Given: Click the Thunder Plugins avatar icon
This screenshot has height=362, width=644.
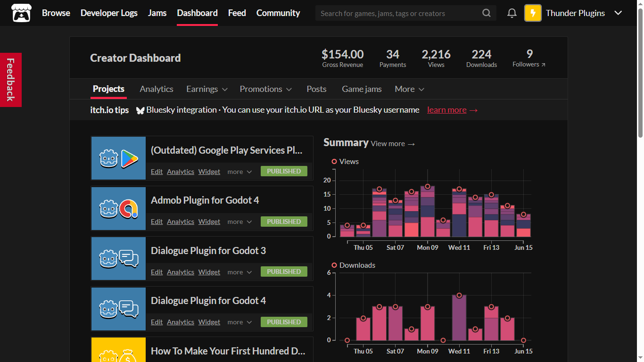Looking at the screenshot, I should pos(533,13).
